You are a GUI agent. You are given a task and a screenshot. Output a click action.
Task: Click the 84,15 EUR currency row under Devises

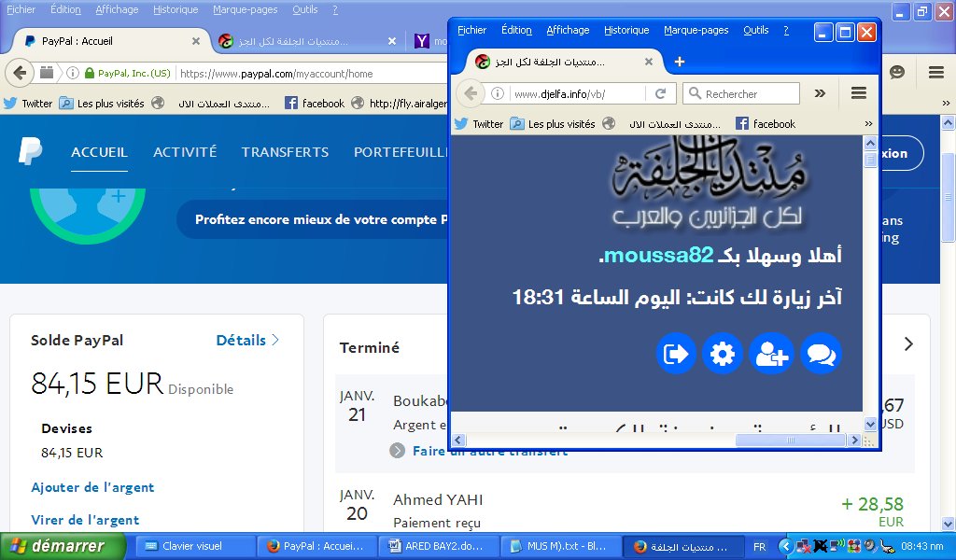72,453
